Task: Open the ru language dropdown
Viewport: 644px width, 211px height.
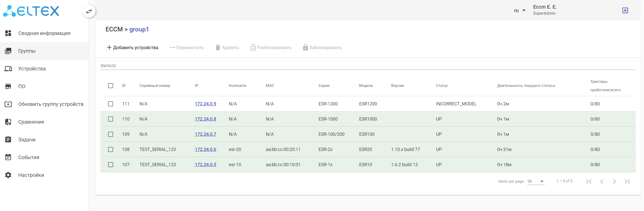Action: click(x=519, y=11)
